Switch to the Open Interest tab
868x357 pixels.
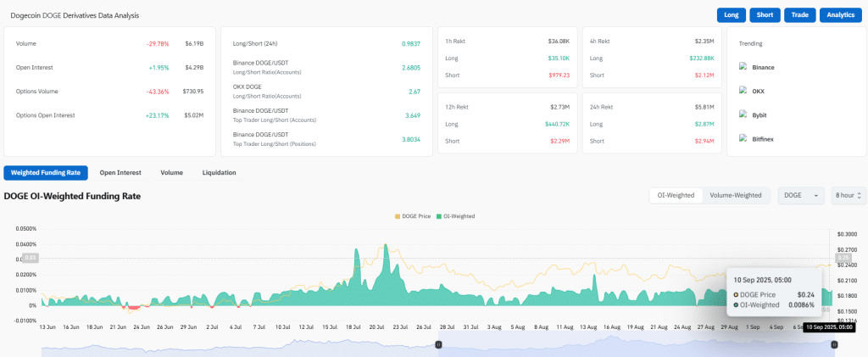120,173
